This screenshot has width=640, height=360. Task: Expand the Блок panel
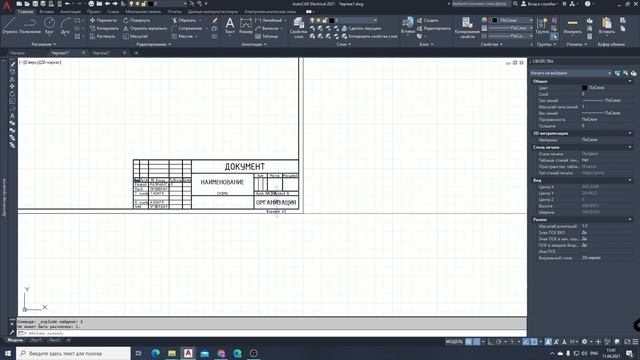[x=426, y=44]
